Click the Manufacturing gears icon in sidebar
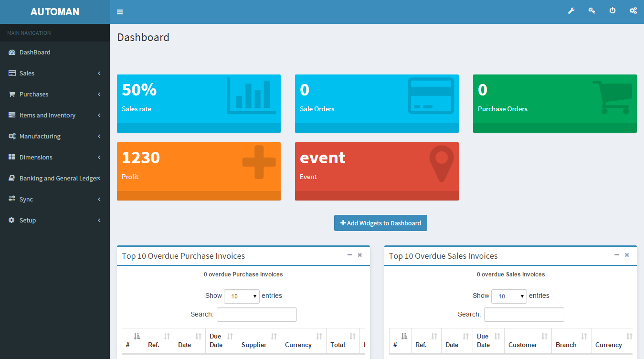 click(11, 136)
